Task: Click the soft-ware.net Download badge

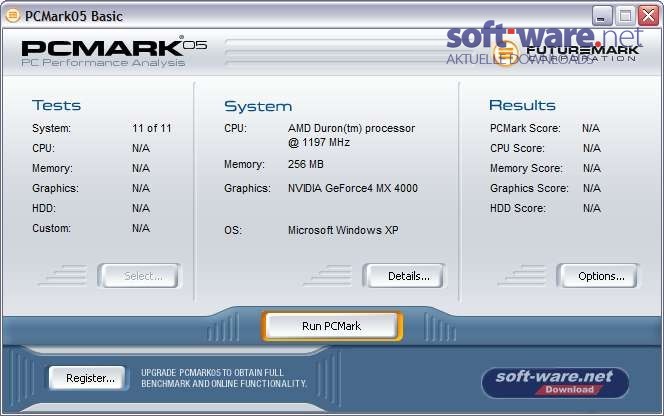Action: click(x=555, y=383)
